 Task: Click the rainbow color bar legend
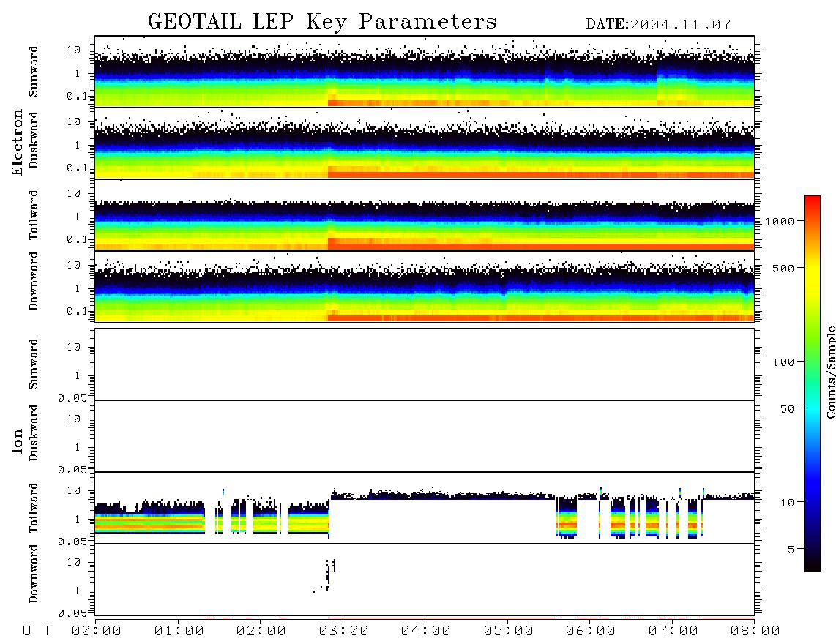point(813,383)
